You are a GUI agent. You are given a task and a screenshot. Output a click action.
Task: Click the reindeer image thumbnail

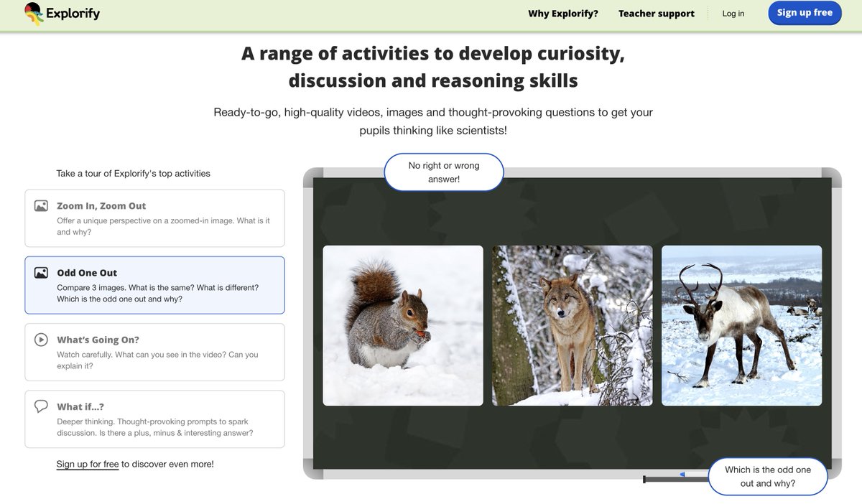741,325
